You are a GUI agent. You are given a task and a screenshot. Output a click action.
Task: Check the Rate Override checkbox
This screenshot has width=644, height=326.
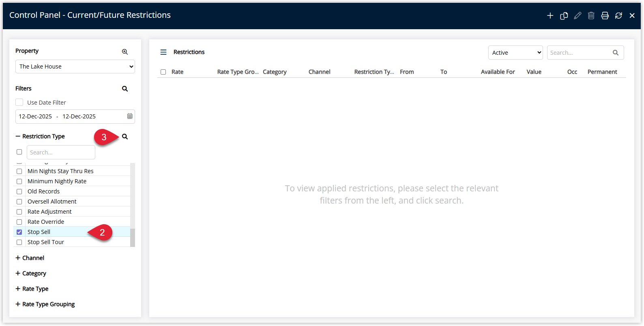click(19, 222)
